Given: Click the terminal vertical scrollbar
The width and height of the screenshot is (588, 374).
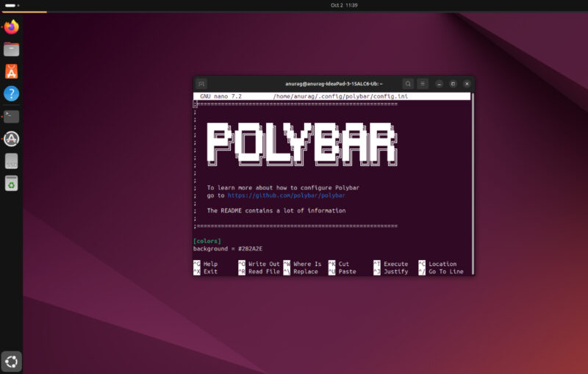Looking at the screenshot, I should pyautogui.click(x=473, y=184).
